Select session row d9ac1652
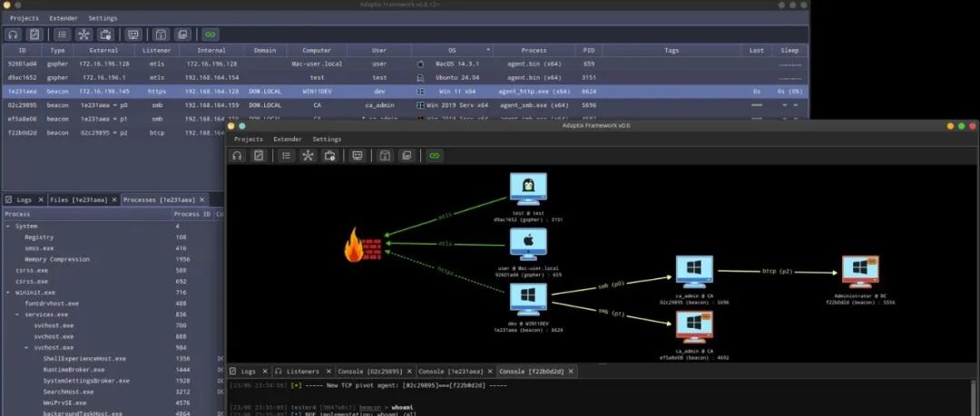Screen dimensions: 980x416 tap(405, 77)
